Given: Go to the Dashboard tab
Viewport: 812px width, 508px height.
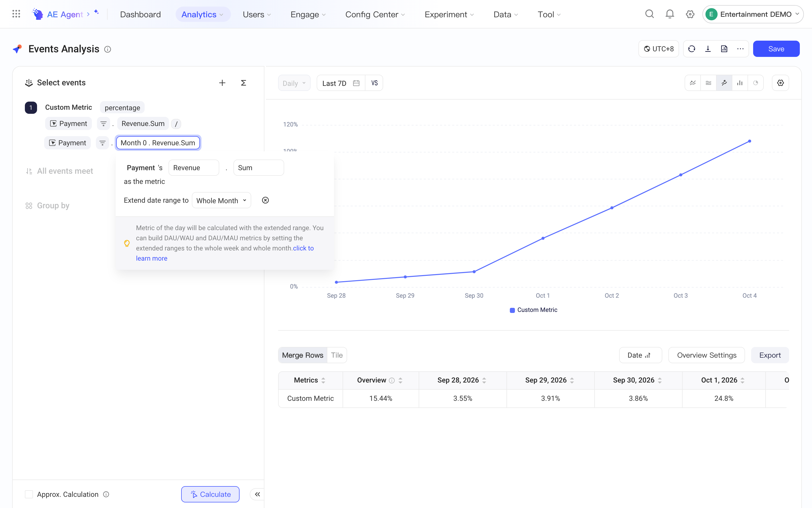Looking at the screenshot, I should (x=140, y=14).
